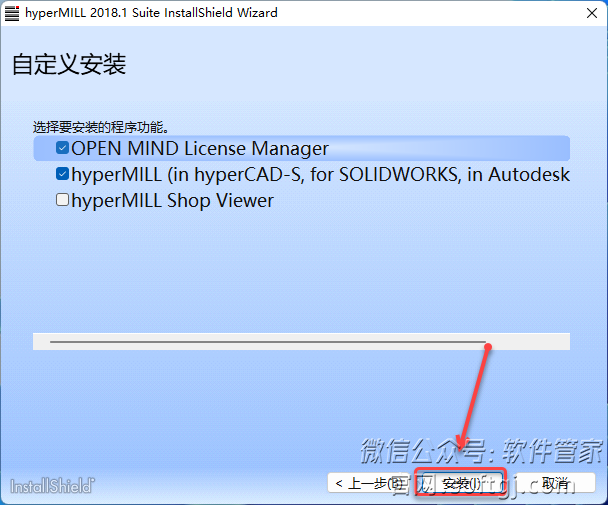The width and height of the screenshot is (608, 505).
Task: Select the OPEN MIND License Manager row text
Action: click(200, 149)
